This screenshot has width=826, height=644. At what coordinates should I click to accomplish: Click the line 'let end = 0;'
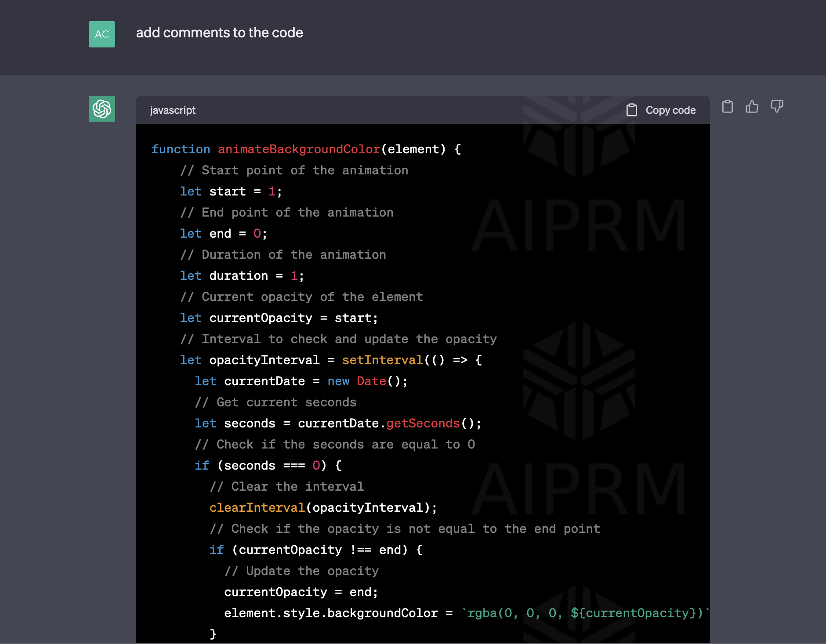click(x=224, y=234)
